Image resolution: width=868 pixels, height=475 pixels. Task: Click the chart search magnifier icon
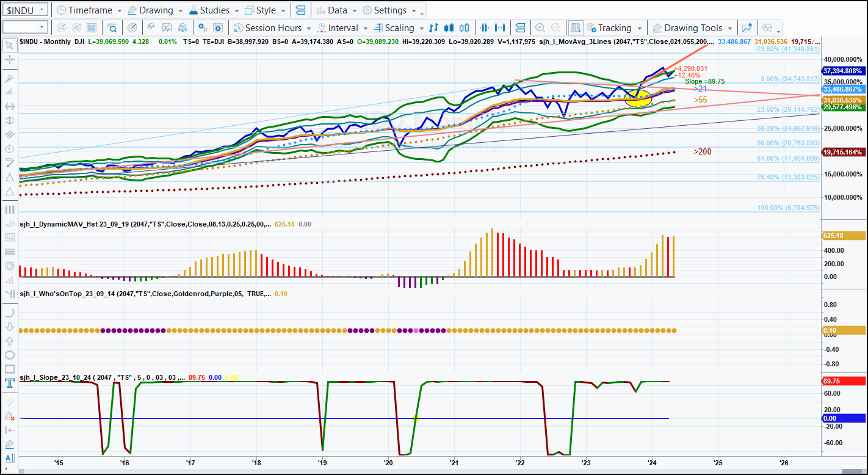click(x=112, y=27)
